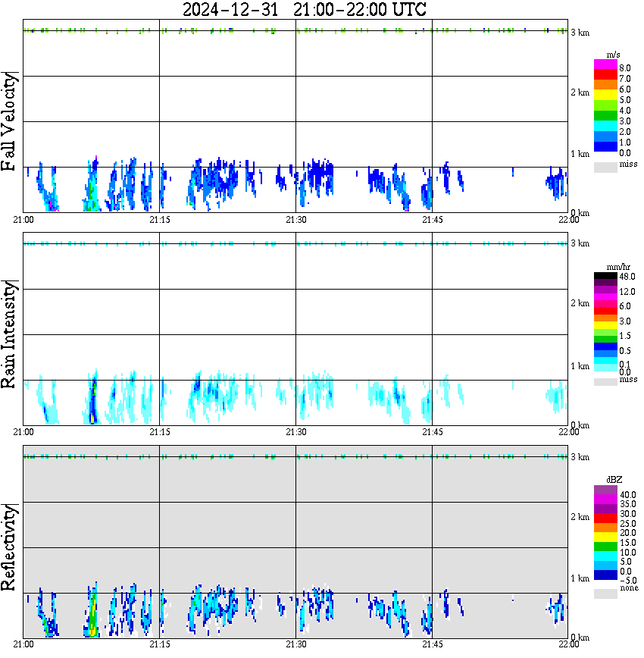Click the 21:00-22:00 UTC time range title
The image size is (644, 658).
click(360, 9)
